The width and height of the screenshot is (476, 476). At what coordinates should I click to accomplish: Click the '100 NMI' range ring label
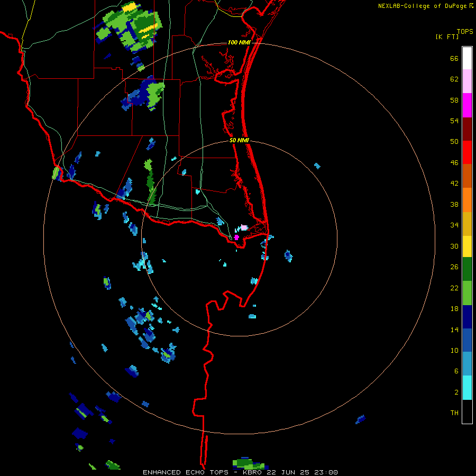239,42
